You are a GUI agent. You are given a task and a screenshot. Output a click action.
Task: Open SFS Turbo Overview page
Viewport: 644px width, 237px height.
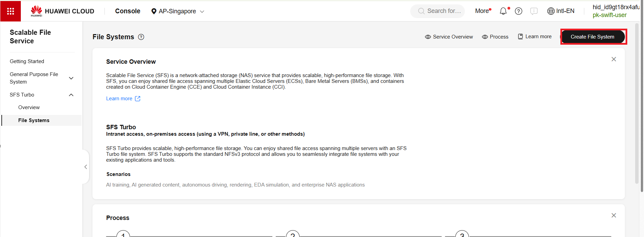pyautogui.click(x=29, y=107)
